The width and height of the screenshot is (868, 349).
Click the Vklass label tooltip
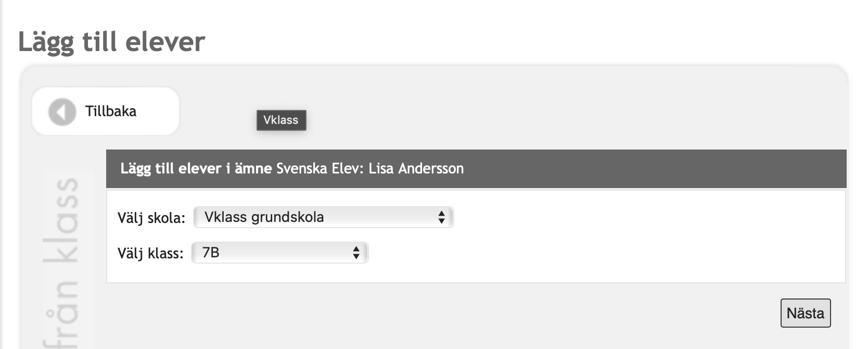point(281,120)
